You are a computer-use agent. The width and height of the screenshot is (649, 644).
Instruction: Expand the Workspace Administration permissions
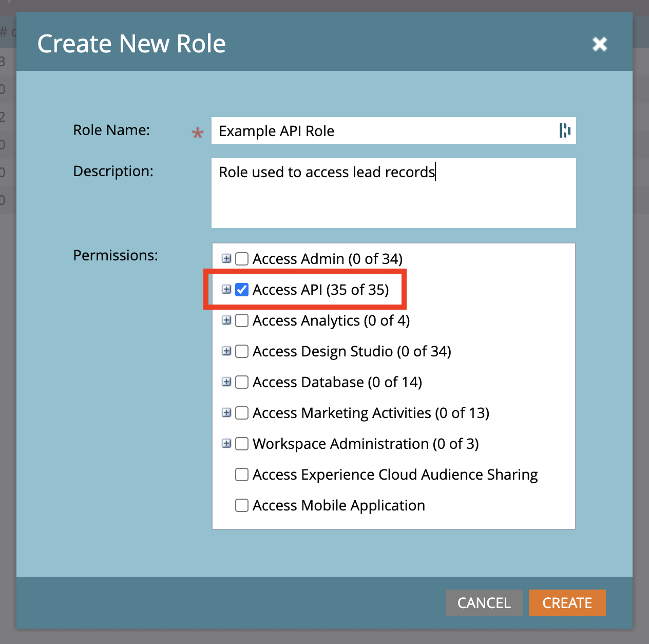pos(226,443)
